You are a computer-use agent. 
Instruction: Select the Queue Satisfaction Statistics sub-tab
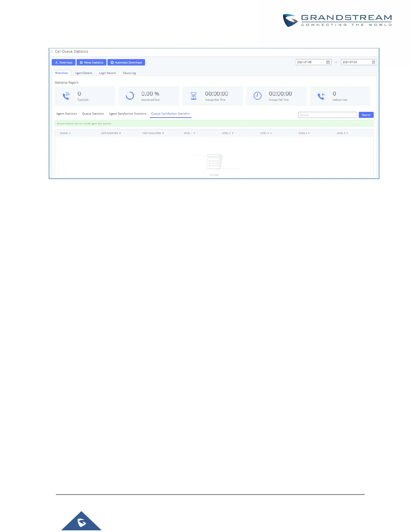pos(170,114)
